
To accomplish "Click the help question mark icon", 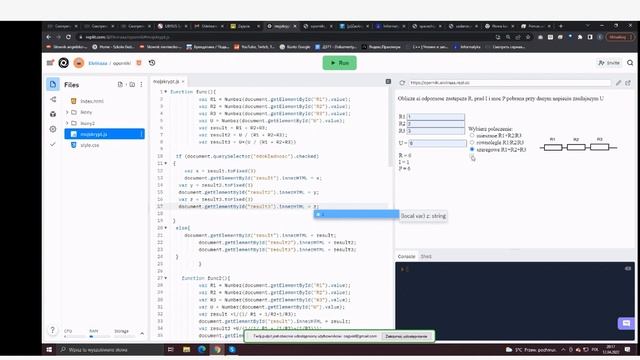I will point(52,330).
